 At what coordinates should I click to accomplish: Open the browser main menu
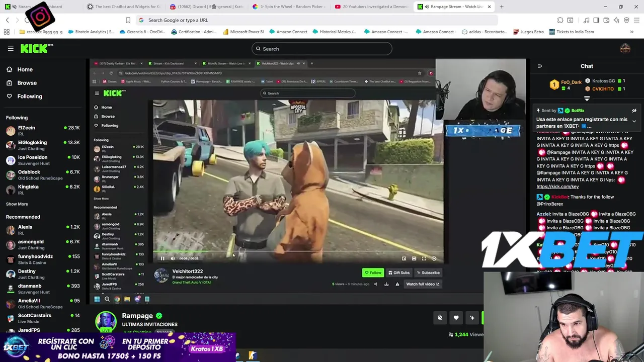click(x=636, y=20)
